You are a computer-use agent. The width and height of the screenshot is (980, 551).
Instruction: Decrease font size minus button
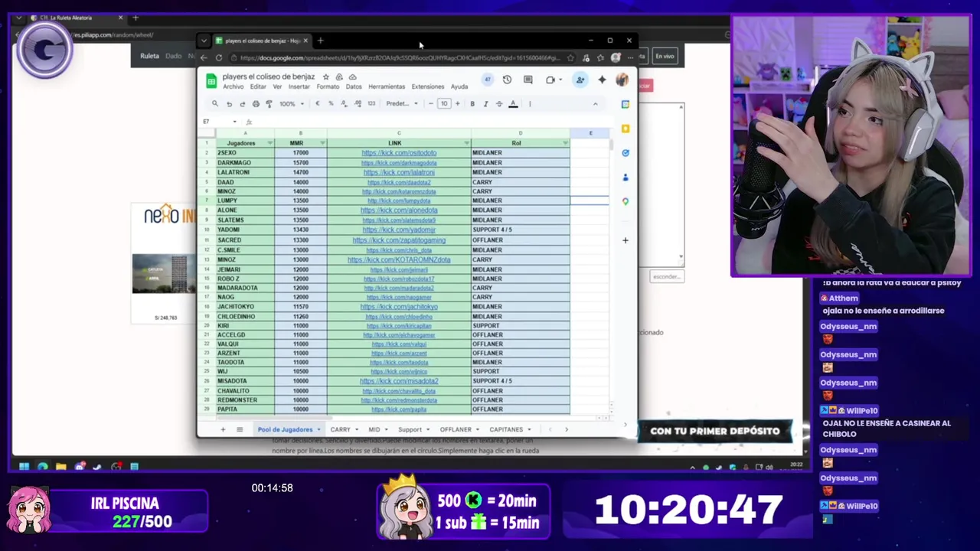pos(431,104)
